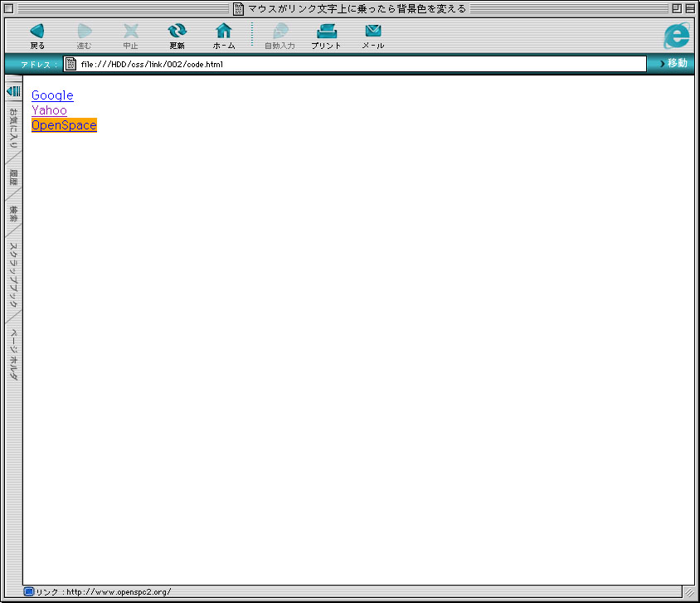Open the 履歴 history tab
The height and width of the screenshot is (603, 700).
[14, 177]
